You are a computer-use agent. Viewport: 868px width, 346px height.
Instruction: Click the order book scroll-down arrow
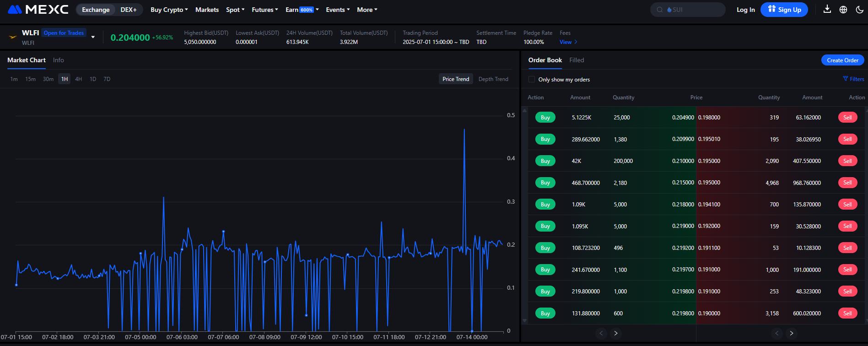point(524,321)
